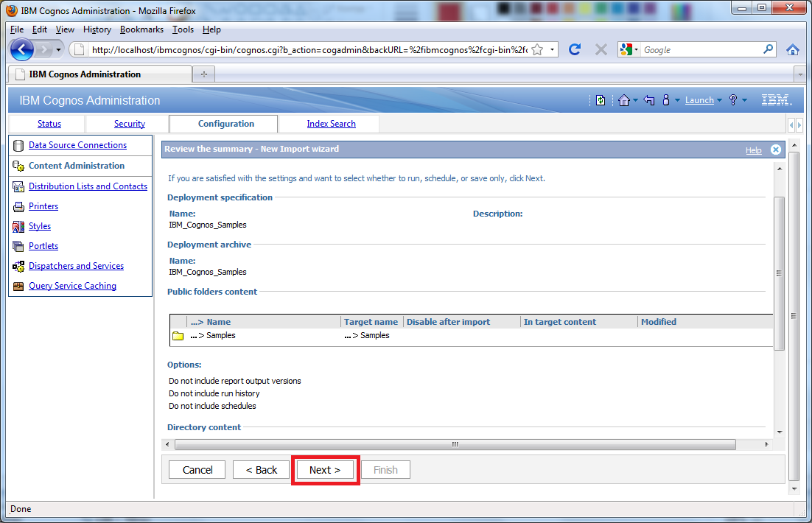This screenshot has width=812, height=523.
Task: Open the File menu
Action: 16,29
